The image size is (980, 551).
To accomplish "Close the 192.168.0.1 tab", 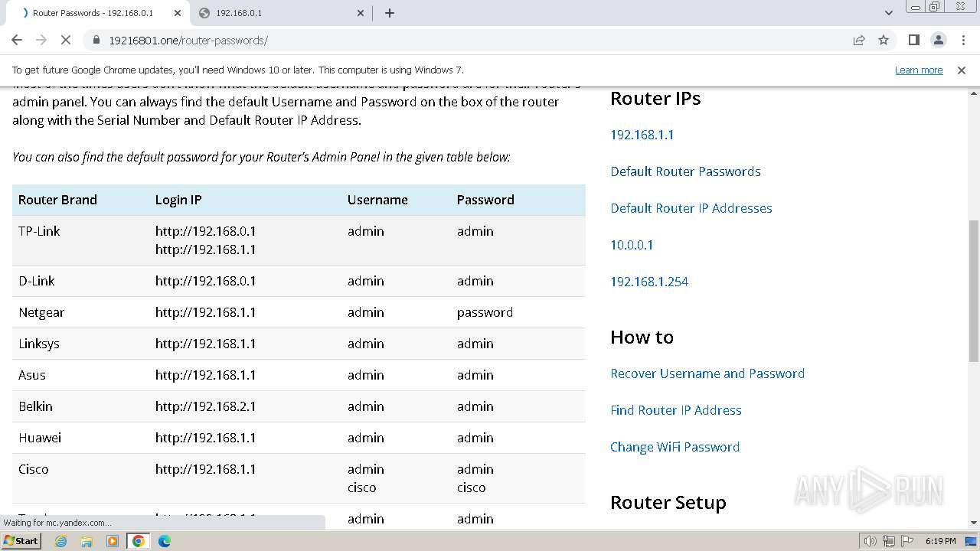I will [x=361, y=13].
